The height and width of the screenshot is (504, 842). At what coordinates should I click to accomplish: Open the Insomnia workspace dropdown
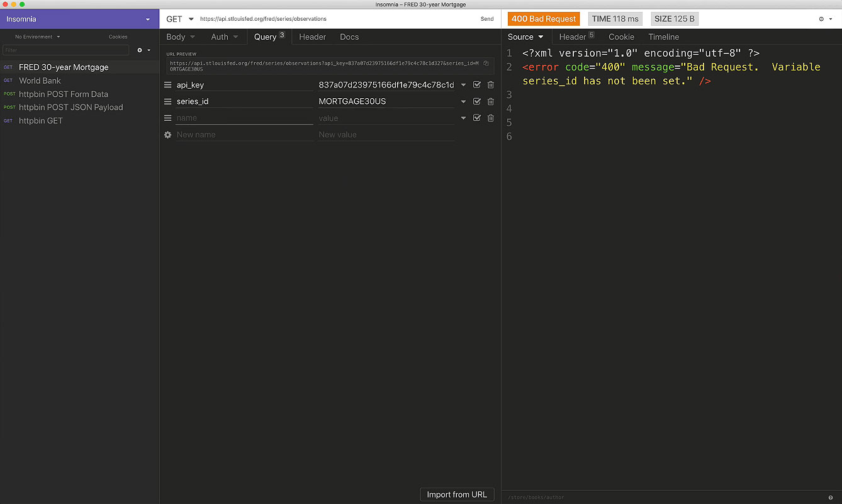[79, 19]
